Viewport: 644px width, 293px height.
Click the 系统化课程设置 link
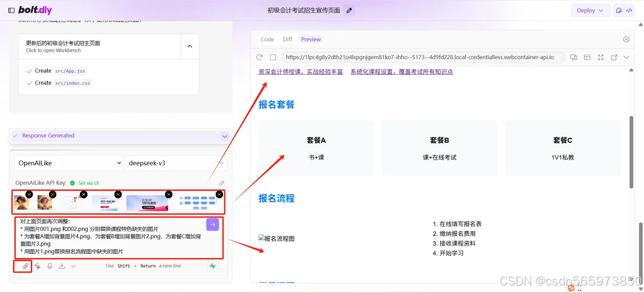[402, 71]
